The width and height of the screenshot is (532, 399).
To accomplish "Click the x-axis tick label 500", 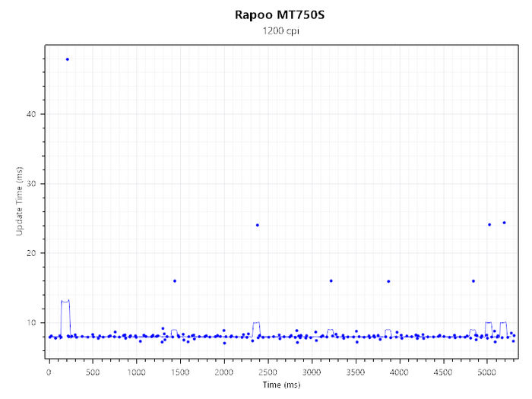I will (93, 372).
